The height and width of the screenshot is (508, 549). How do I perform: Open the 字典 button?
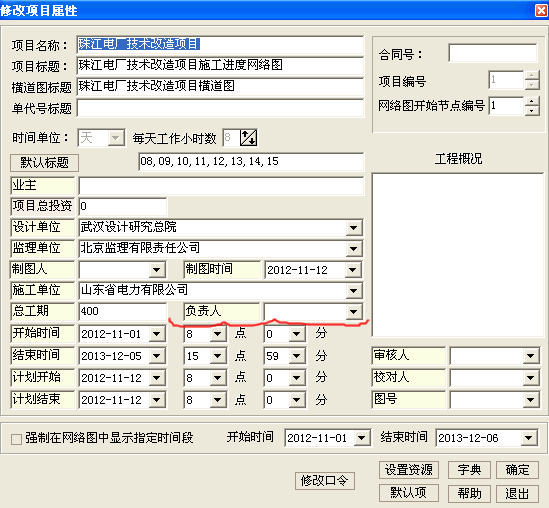(469, 470)
